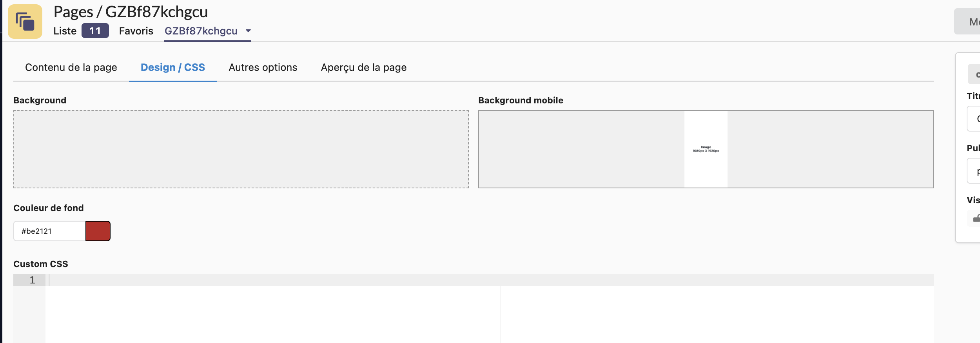Open the Favoris list
The height and width of the screenshot is (343, 980).
pyautogui.click(x=136, y=31)
